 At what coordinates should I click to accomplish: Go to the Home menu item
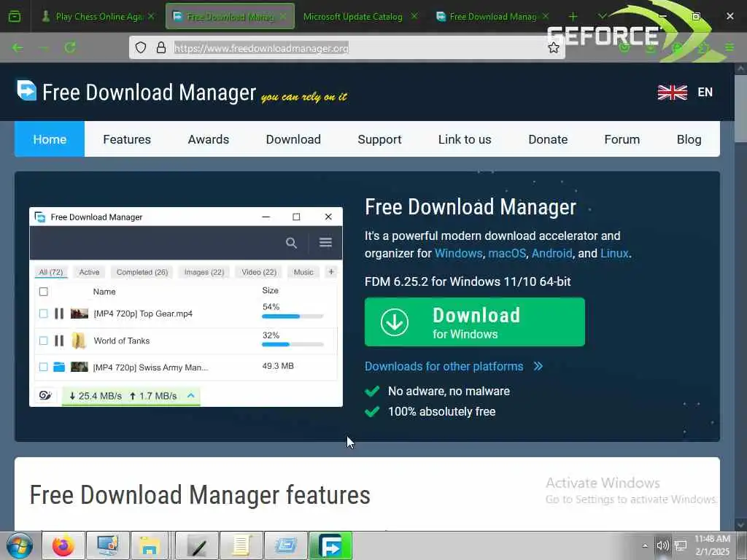[50, 139]
